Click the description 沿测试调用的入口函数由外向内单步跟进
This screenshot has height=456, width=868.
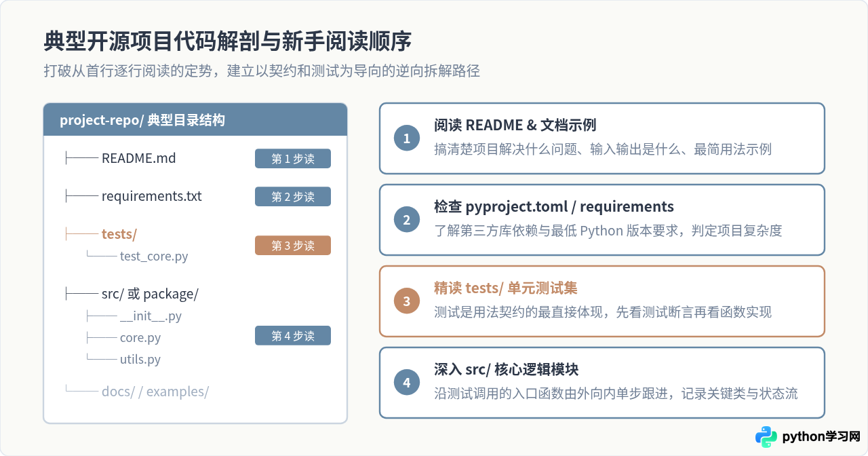[x=616, y=394]
